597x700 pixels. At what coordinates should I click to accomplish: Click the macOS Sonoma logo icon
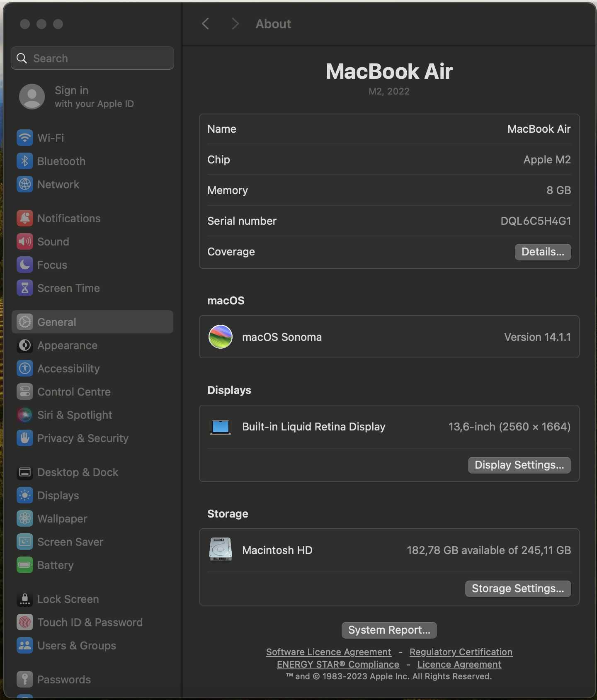click(x=221, y=337)
